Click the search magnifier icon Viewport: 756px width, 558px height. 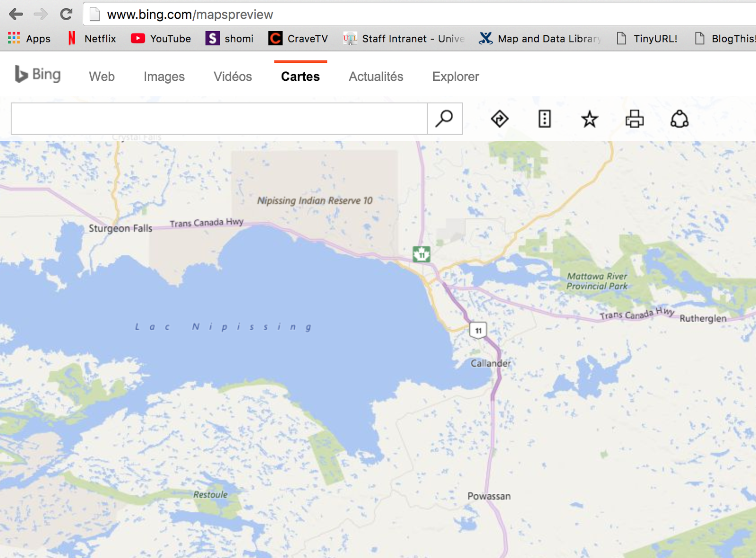444,119
